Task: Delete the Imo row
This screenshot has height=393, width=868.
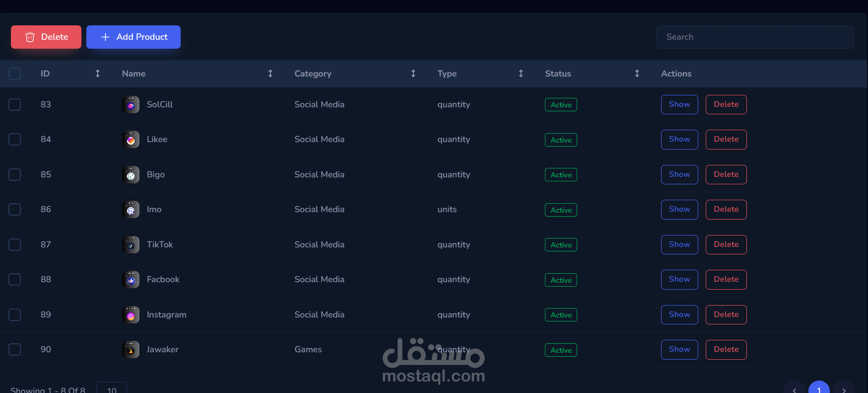Action: (726, 210)
